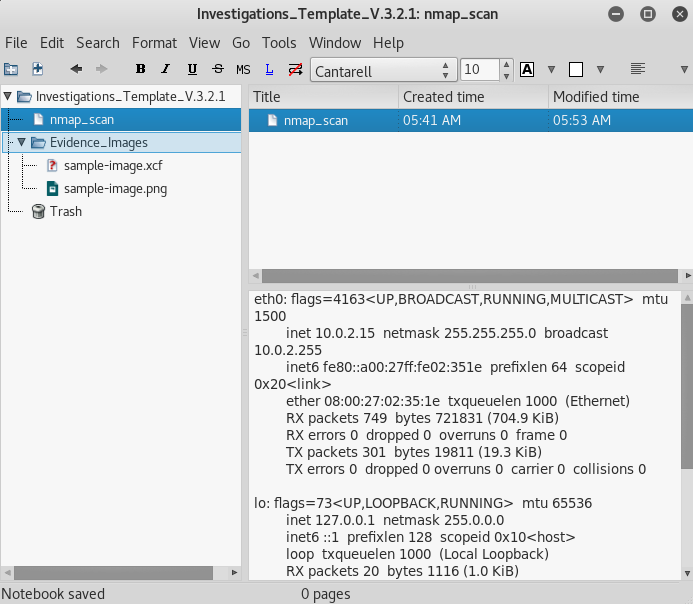This screenshot has height=604, width=693.
Task: Toggle italic formatting
Action: click(165, 69)
